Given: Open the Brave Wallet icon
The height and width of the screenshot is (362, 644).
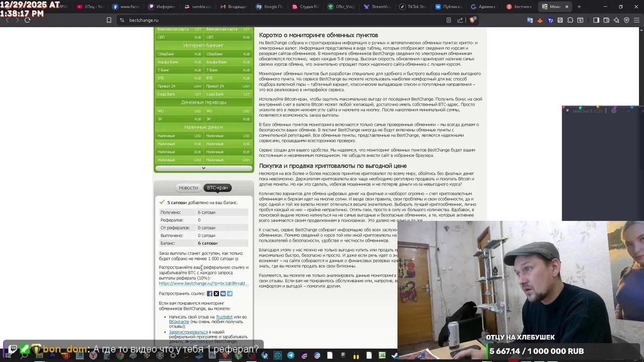Looking at the screenshot, I should click(606, 20).
